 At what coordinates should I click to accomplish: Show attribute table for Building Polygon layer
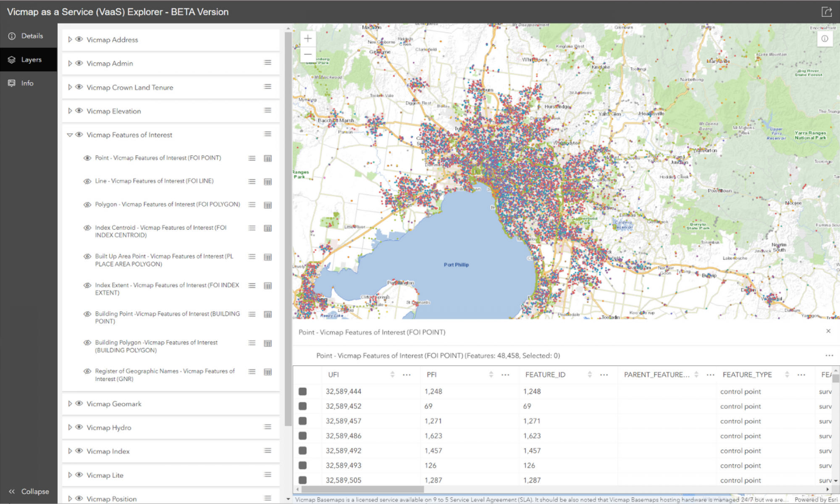pyautogui.click(x=268, y=343)
